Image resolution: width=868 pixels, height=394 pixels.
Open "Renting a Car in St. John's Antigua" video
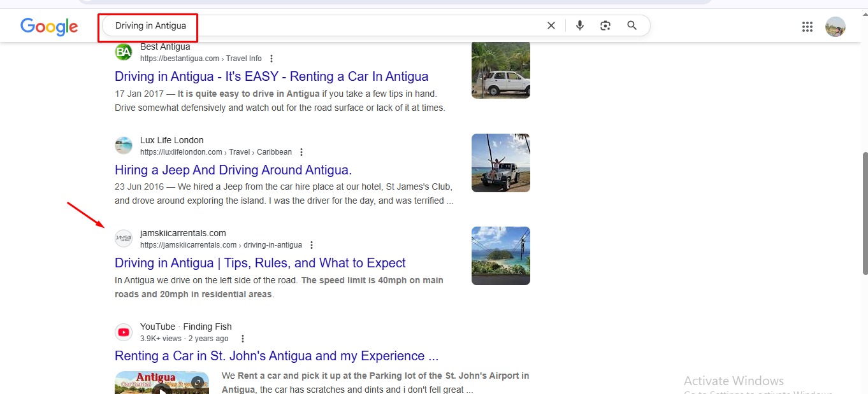(x=276, y=356)
